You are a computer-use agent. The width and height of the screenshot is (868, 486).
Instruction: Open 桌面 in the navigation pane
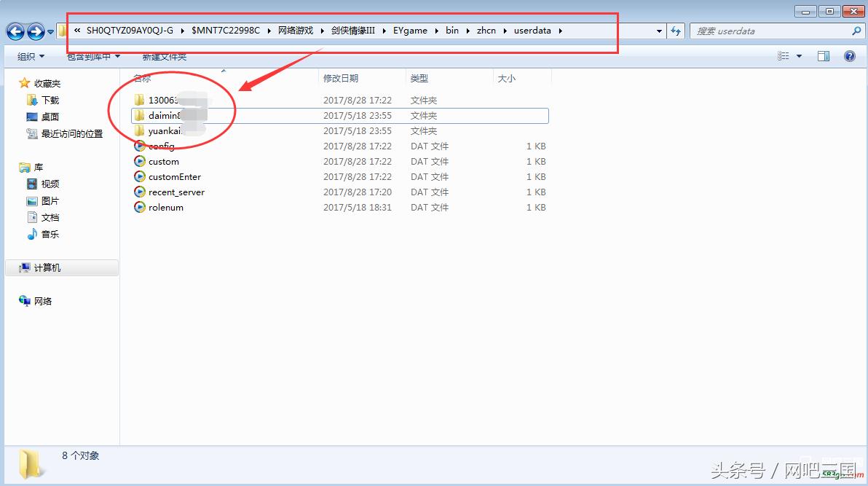[x=50, y=117]
